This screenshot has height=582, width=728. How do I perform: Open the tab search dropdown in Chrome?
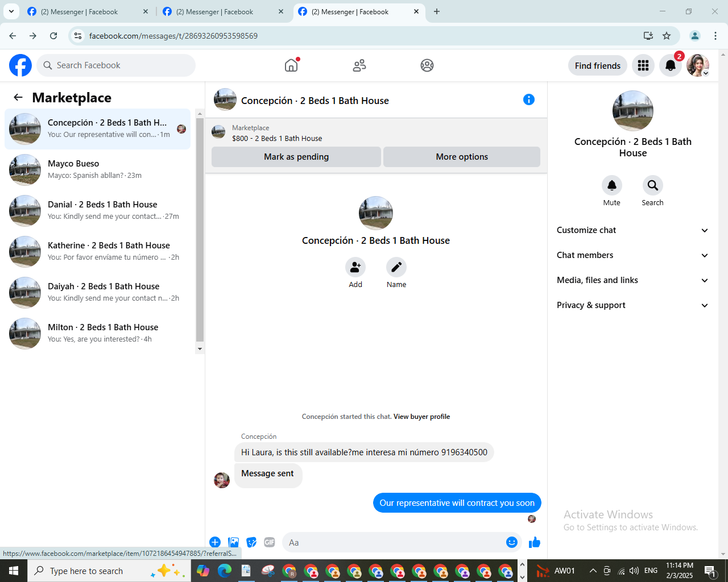11,11
